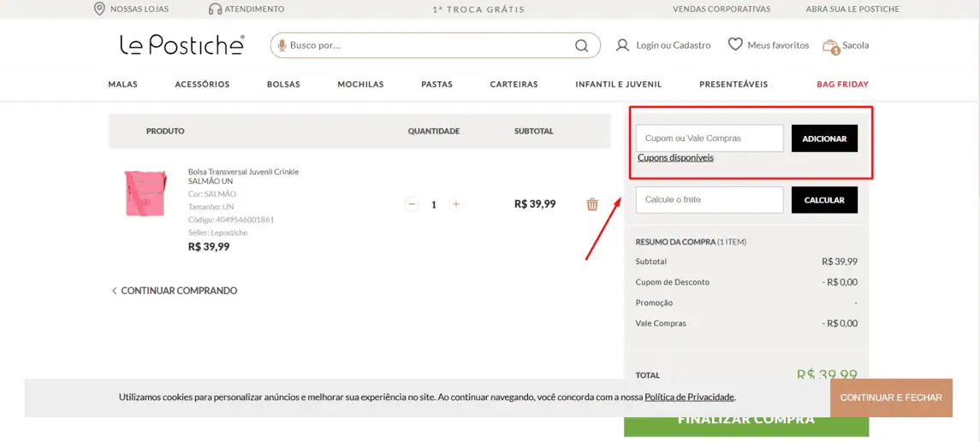Open Cupons disponíveis link
The image size is (980, 442).
675,158
